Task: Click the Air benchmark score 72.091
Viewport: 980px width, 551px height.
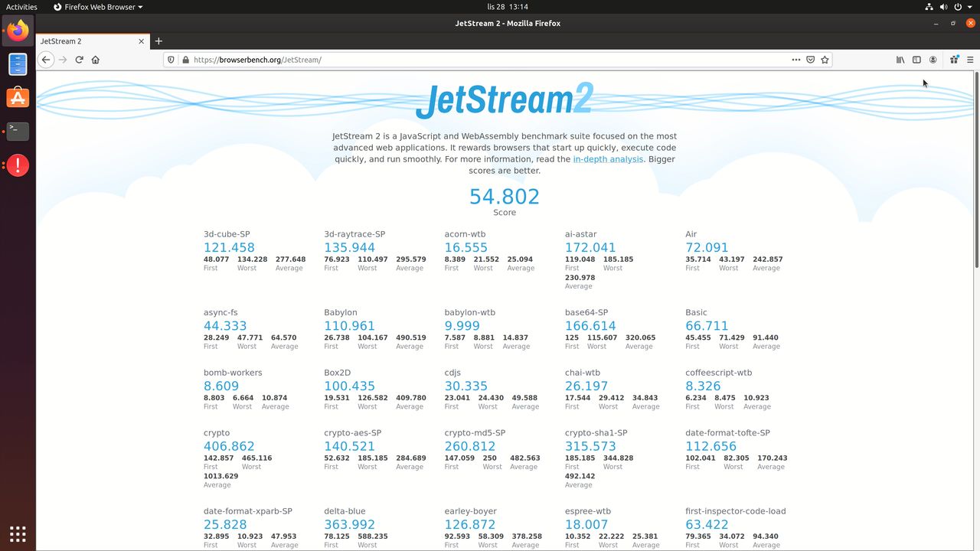Action: pos(707,247)
